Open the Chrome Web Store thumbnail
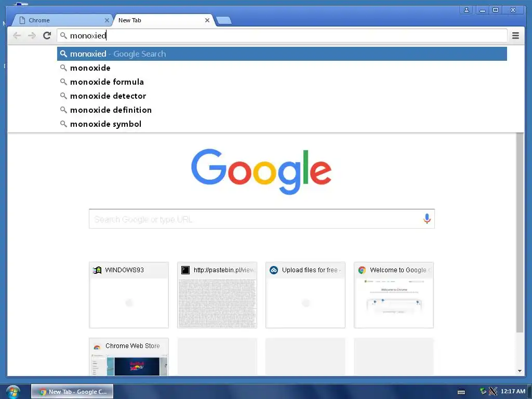532x399 pixels. click(x=129, y=356)
